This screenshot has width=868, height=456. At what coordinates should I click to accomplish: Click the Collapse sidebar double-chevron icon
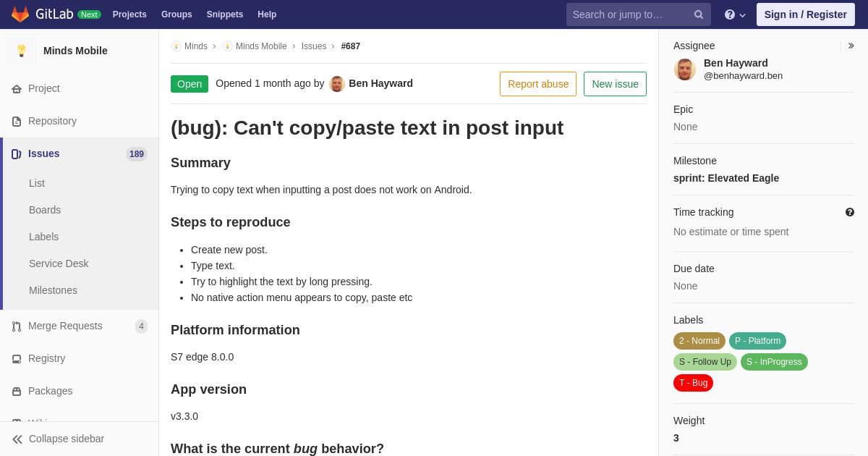coord(17,439)
